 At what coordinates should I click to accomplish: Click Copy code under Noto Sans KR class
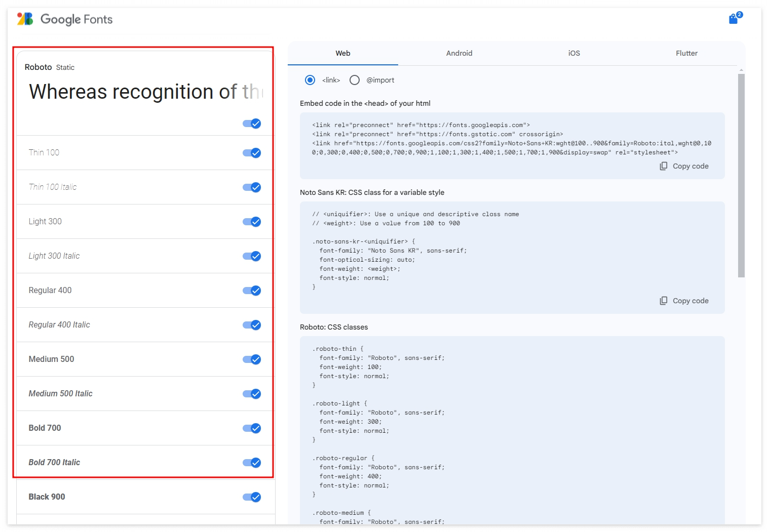(684, 301)
